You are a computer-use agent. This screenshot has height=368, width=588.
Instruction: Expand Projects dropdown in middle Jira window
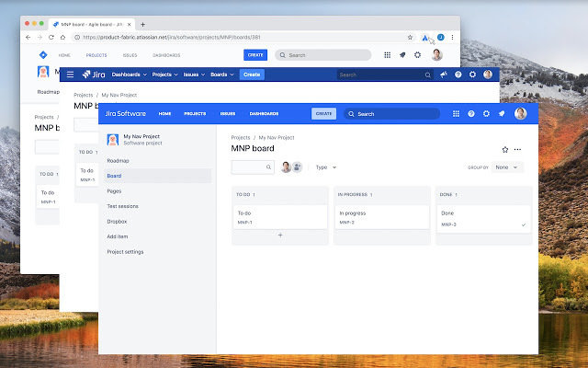[164, 75]
